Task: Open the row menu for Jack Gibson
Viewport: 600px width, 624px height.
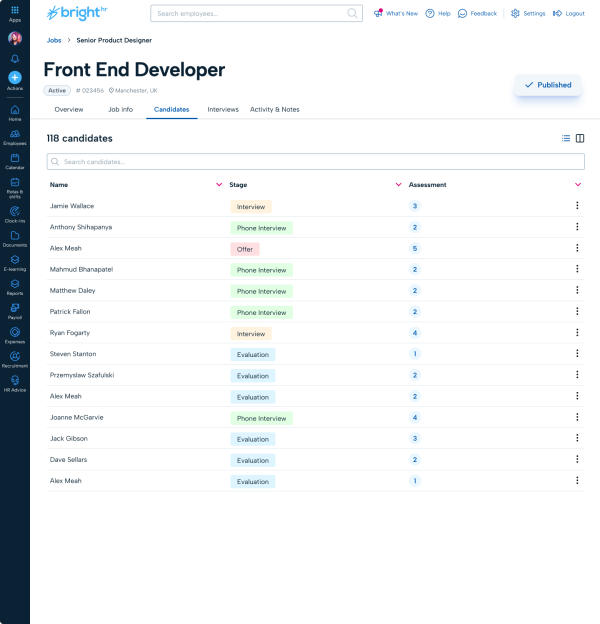Action: (577, 438)
